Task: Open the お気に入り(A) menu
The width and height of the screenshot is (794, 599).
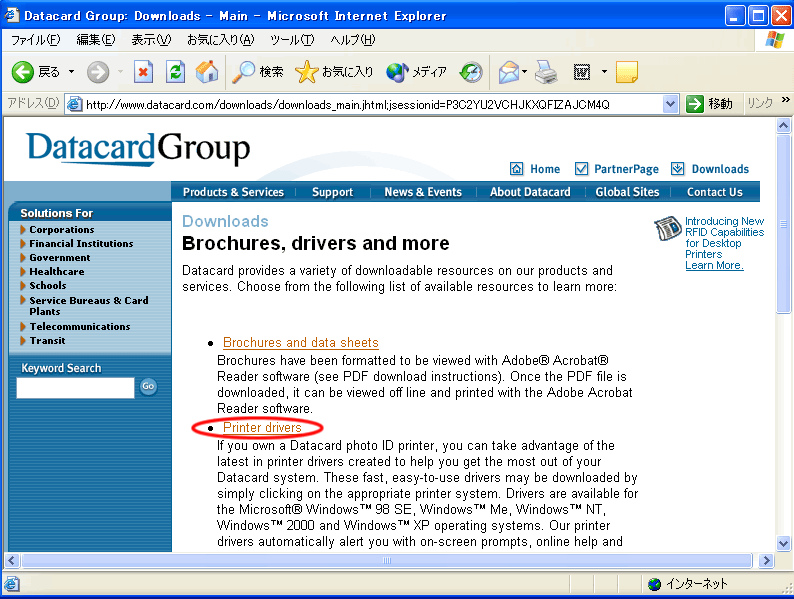Action: 220,40
